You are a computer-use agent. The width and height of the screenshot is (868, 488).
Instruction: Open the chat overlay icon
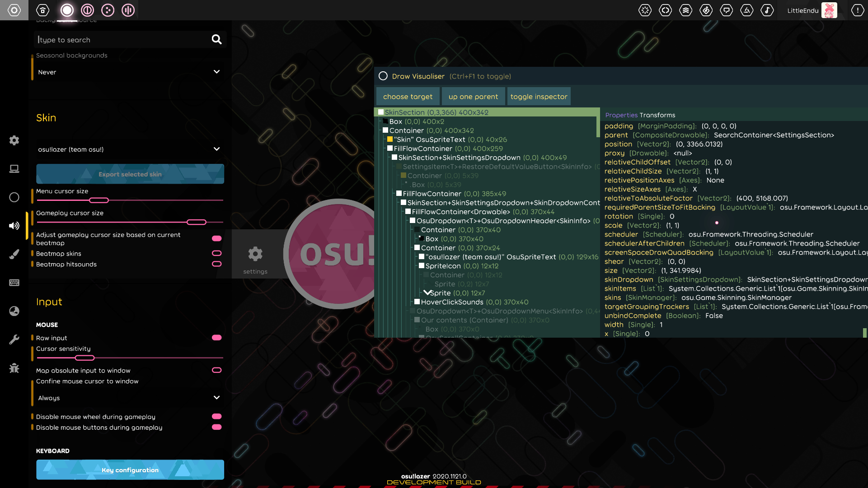[x=726, y=10]
